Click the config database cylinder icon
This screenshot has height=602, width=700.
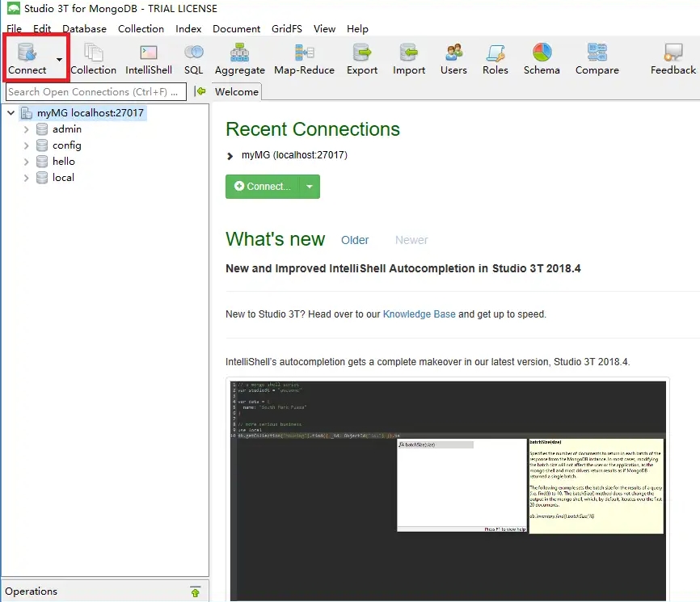[42, 145]
